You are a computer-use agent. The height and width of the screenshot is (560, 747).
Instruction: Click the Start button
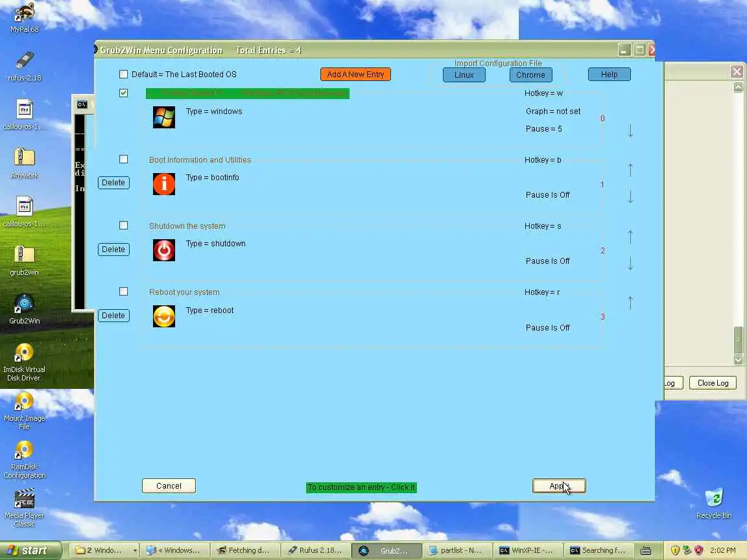(30, 550)
